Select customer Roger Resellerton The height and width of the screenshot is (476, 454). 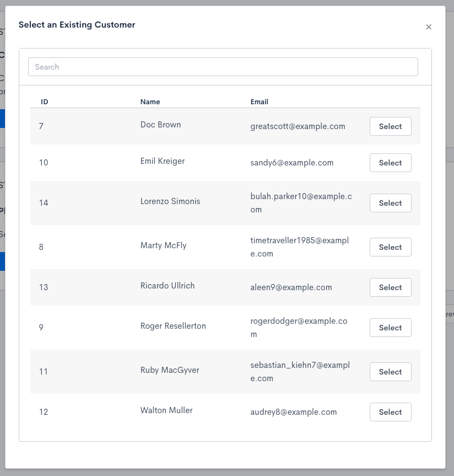click(x=390, y=328)
